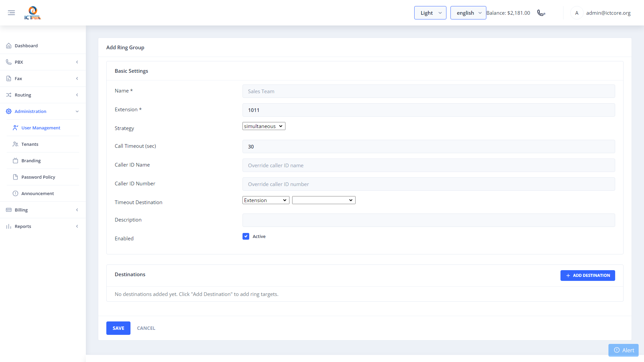Click the Alert info circle icon
The width and height of the screenshot is (644, 362).
click(617, 350)
